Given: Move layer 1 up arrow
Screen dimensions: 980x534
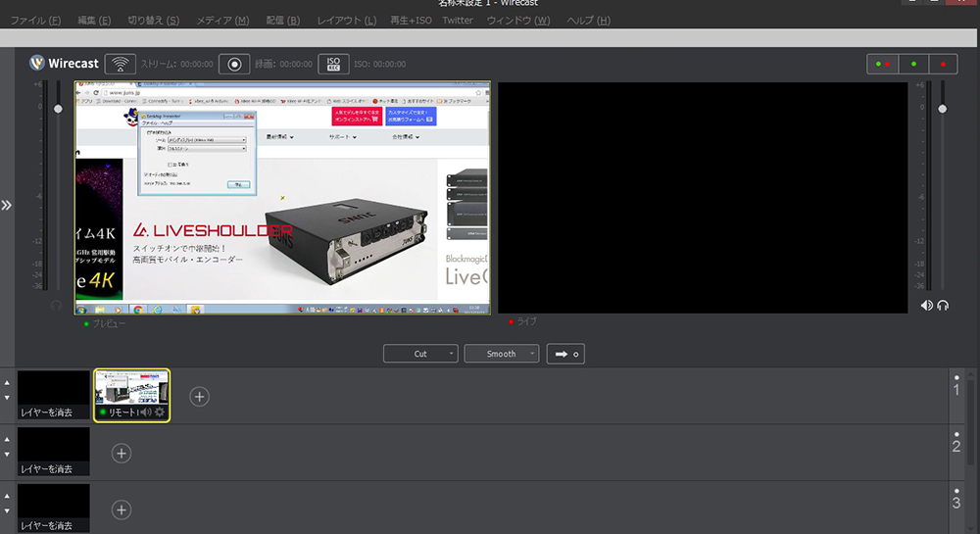Looking at the screenshot, I should (x=7, y=382).
